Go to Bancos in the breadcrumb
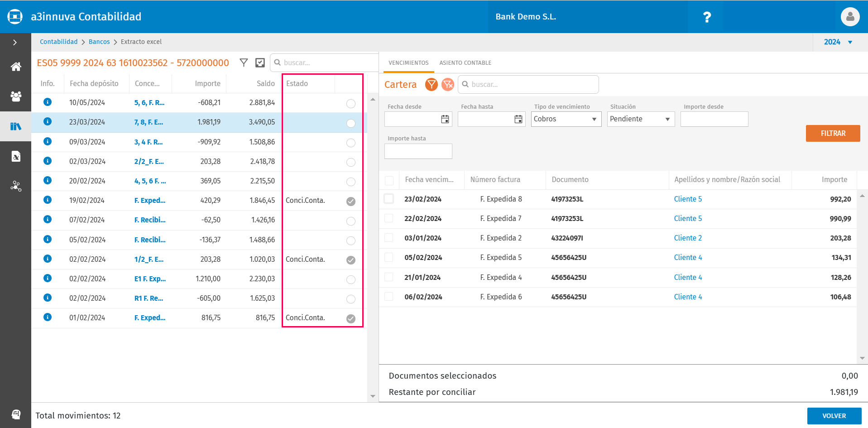 coord(99,42)
